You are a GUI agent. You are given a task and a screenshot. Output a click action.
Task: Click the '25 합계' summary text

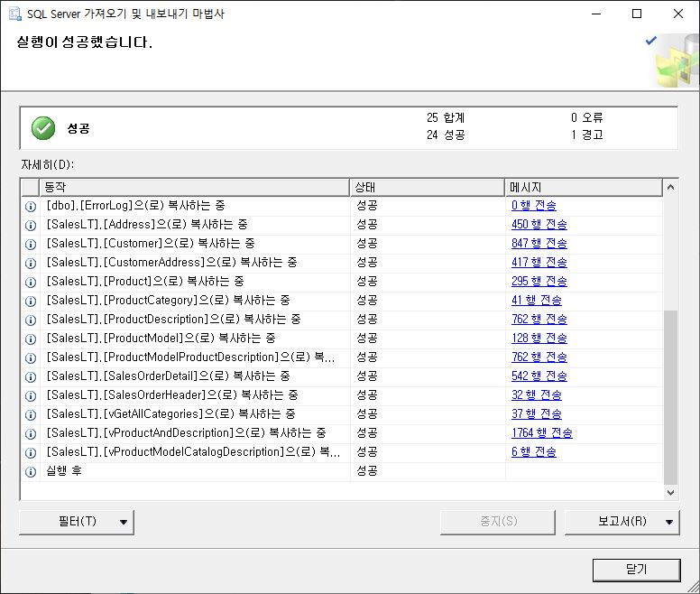pyautogui.click(x=446, y=118)
